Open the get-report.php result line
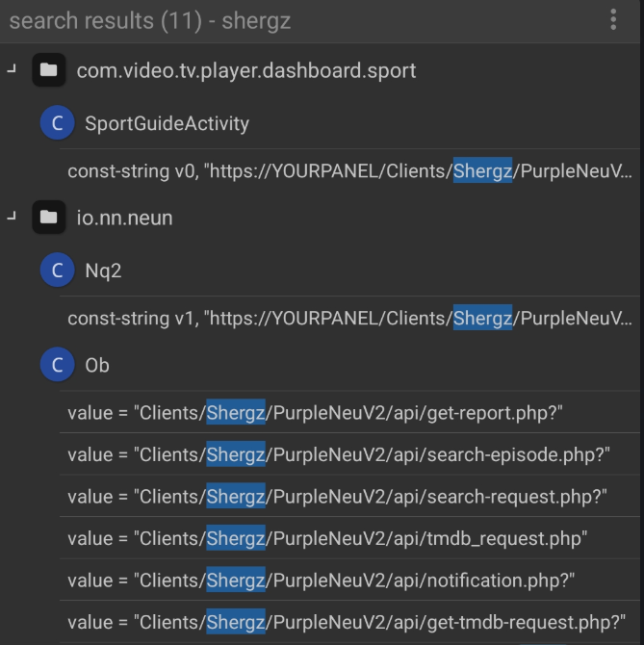The image size is (644, 645). point(315,413)
